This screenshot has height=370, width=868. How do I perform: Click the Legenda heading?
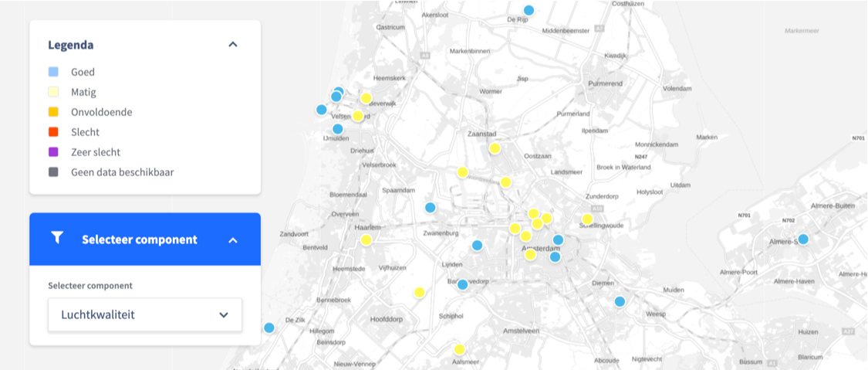71,45
